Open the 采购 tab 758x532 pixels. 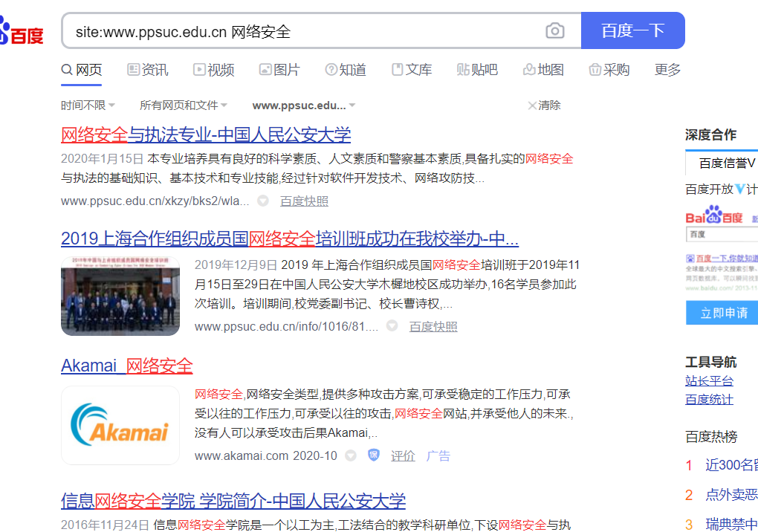pos(609,70)
